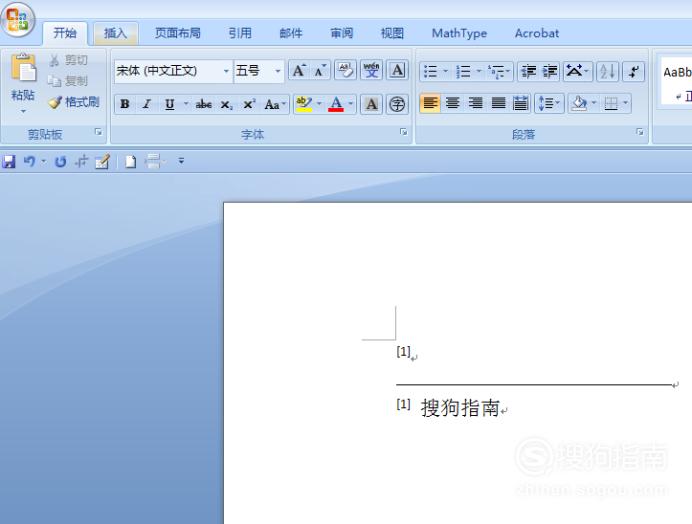Align text right

pos(475,104)
